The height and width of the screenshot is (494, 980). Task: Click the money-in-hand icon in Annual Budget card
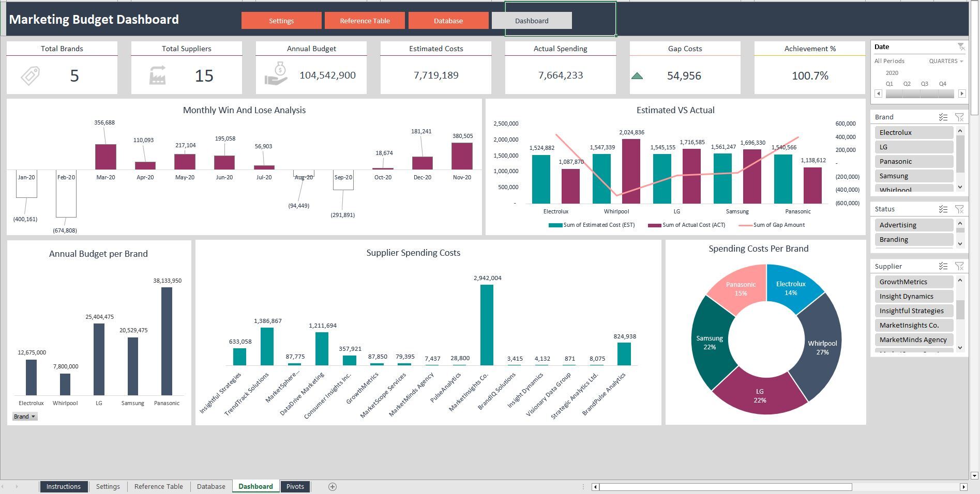276,74
